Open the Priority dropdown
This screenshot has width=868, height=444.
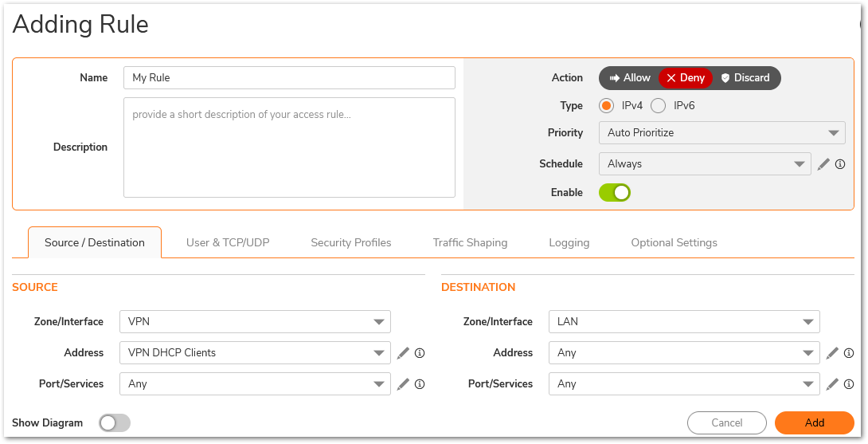(721, 133)
